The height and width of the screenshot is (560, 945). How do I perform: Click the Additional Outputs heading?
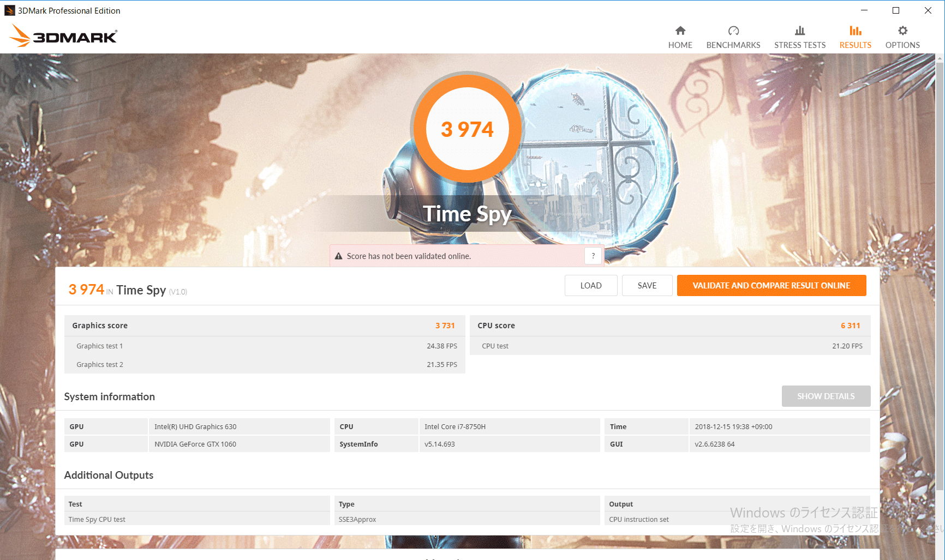click(x=109, y=475)
